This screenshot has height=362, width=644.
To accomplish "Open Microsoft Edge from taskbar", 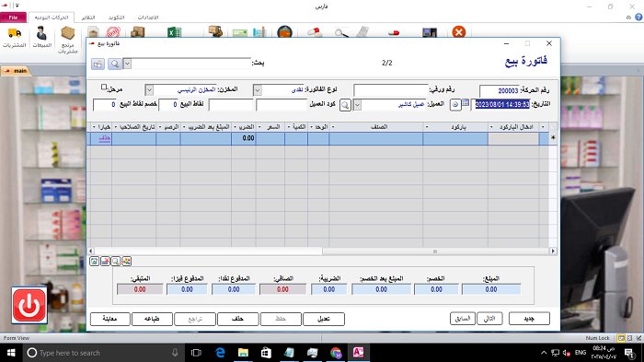I will coord(221,353).
